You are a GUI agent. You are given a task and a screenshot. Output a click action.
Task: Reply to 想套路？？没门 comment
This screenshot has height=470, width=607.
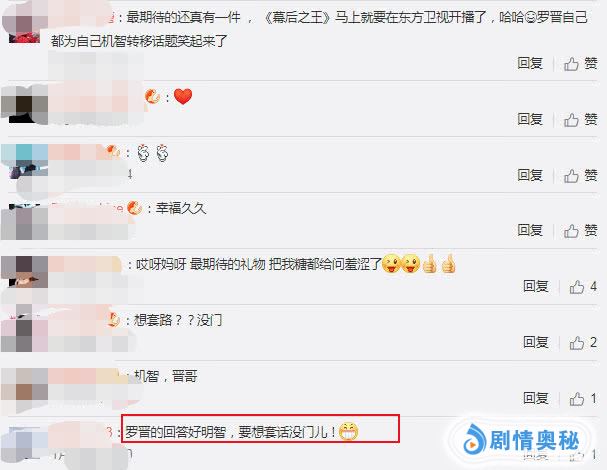pyautogui.click(x=536, y=343)
